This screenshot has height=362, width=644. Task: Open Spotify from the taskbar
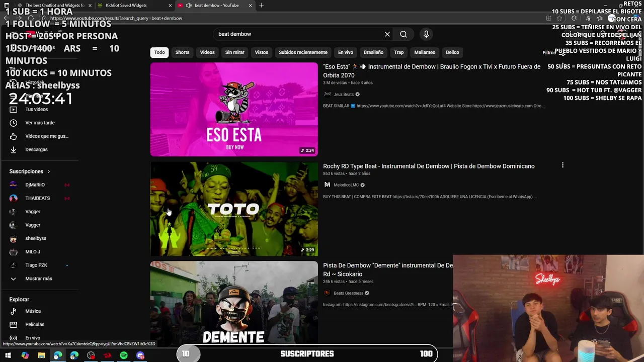(124, 355)
